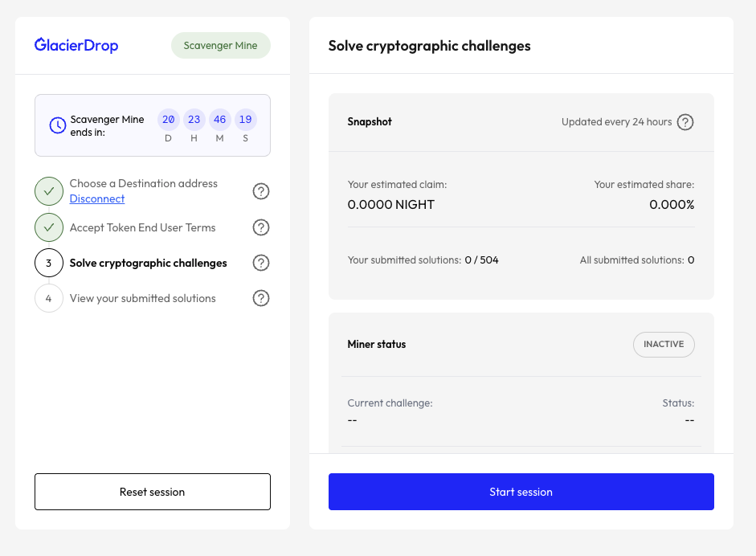Click the Scavenger Mine badge
Viewport: 756px width, 556px height.
(x=220, y=46)
